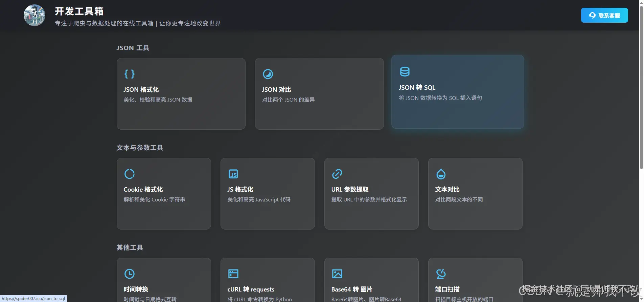Click description 提取 URL 中的参数并格式化显示
The width and height of the screenshot is (644, 302).
click(369, 199)
